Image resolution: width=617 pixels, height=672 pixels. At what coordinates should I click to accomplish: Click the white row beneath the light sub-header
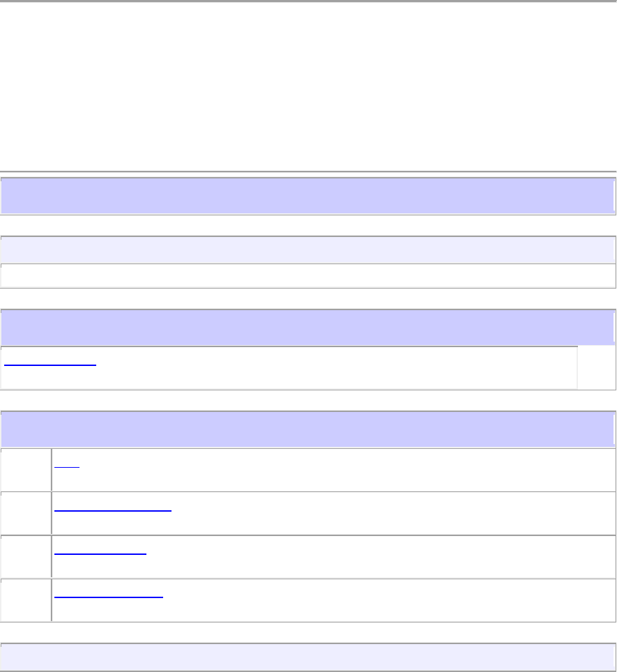tap(307, 275)
